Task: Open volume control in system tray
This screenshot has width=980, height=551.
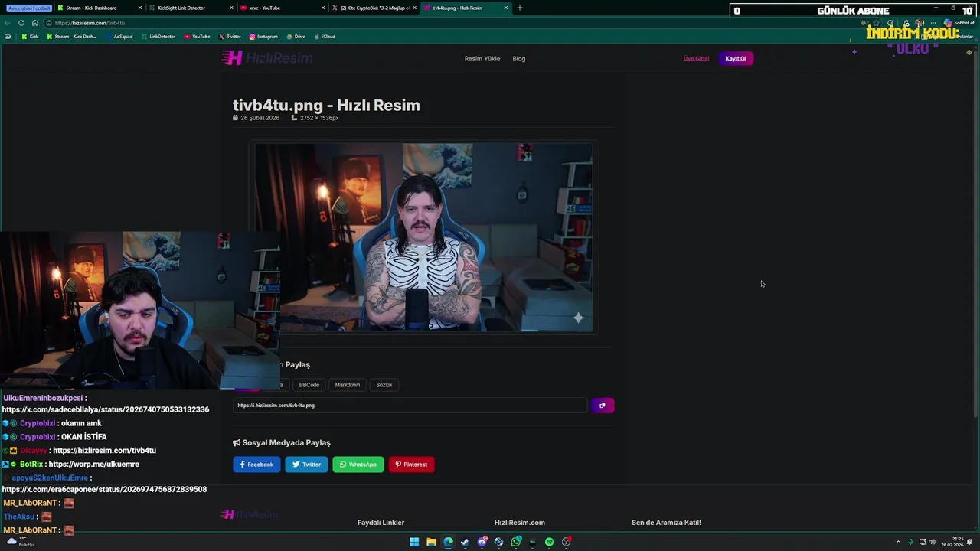Action: coord(933,542)
